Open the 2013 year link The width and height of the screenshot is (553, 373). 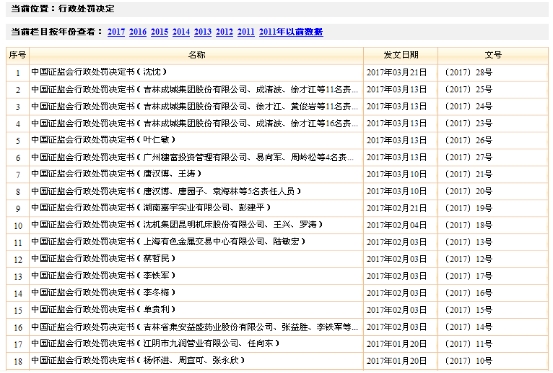pos(203,32)
